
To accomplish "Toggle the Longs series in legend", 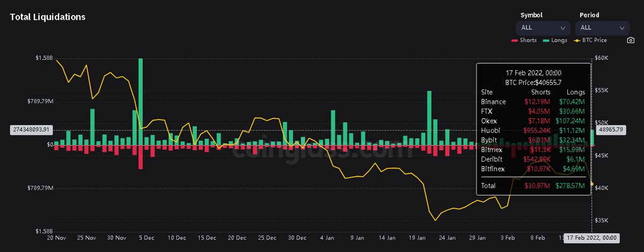I will (x=555, y=40).
